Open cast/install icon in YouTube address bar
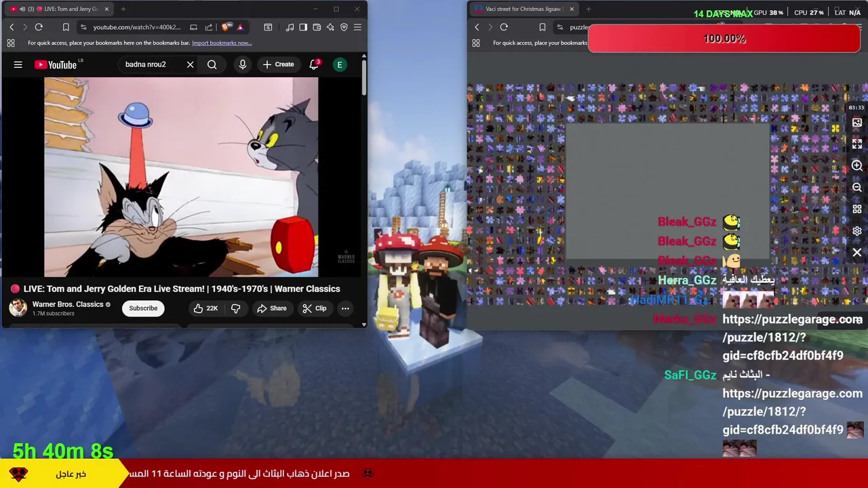Image resolution: width=868 pixels, height=488 pixels. click(x=193, y=27)
